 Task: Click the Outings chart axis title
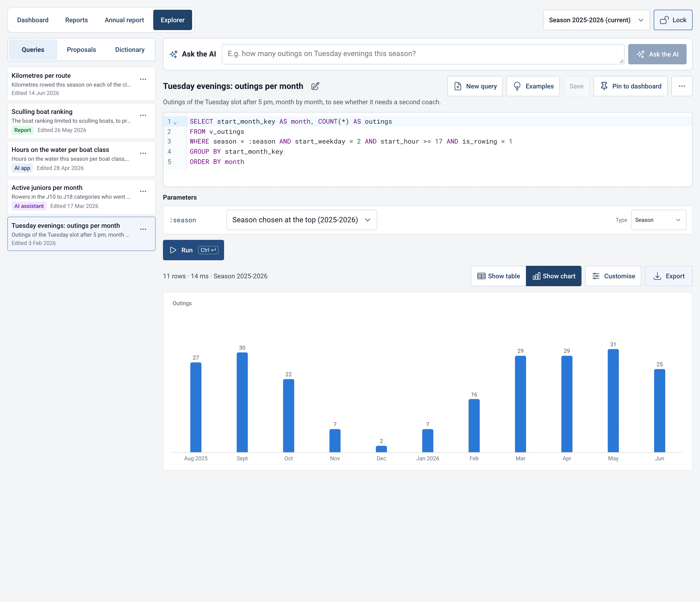182,304
